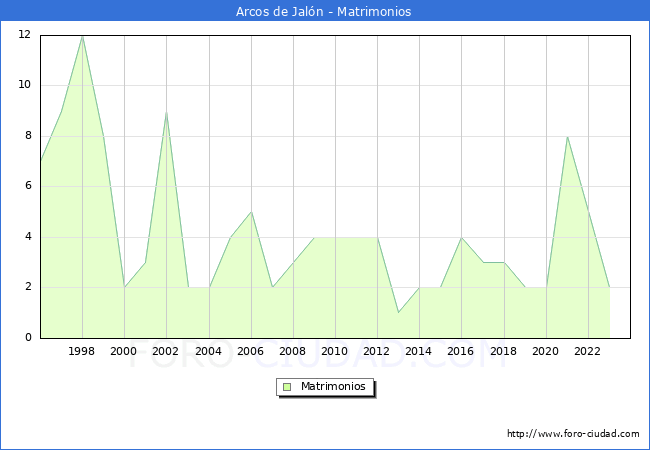Select the 2002 x-axis year label
The height and width of the screenshot is (450, 650).
(166, 351)
